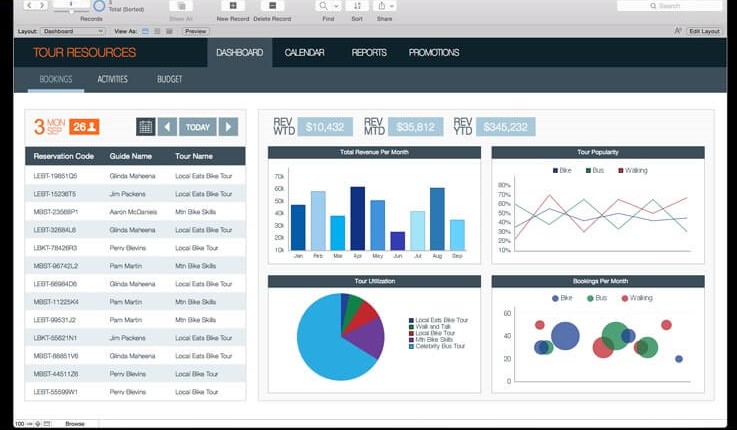The width and height of the screenshot is (737, 430).
Task: Click the orange 26 guests badge
Action: point(84,127)
